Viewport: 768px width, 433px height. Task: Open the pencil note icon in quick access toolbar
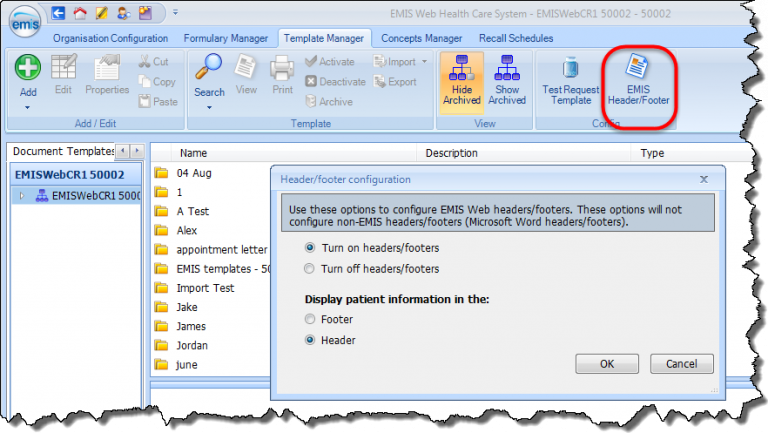click(x=101, y=13)
